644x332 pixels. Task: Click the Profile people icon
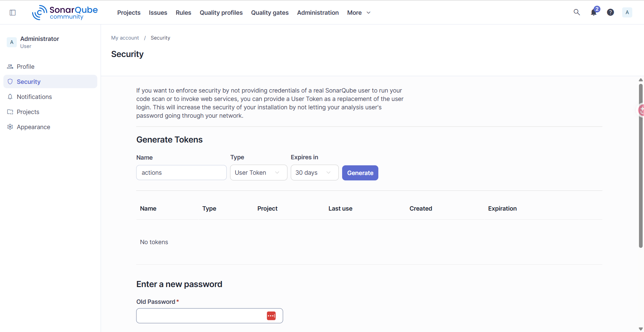[x=10, y=66]
